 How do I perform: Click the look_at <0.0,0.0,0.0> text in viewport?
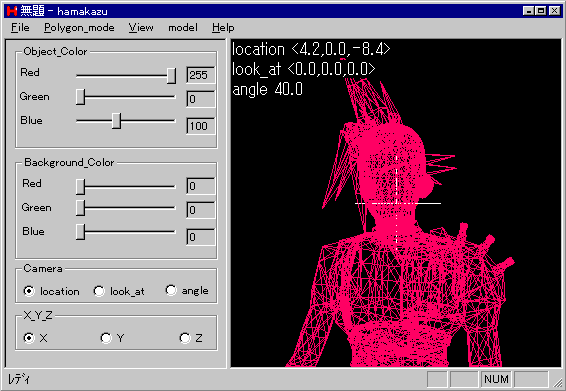click(x=304, y=69)
